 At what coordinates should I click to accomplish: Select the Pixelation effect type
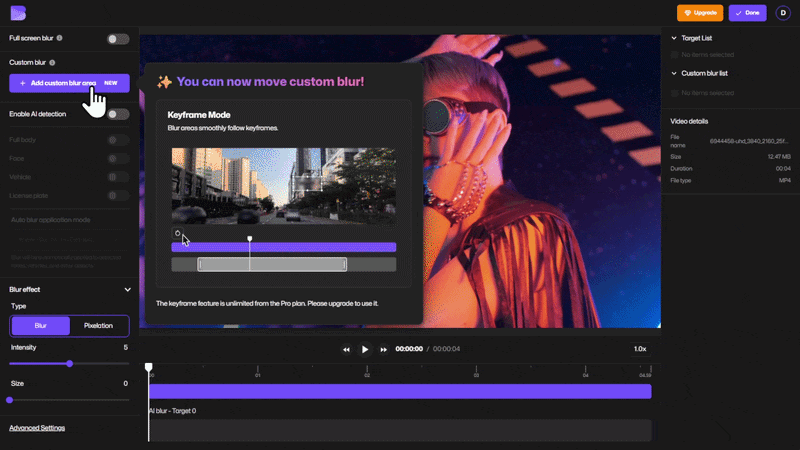[x=98, y=326]
